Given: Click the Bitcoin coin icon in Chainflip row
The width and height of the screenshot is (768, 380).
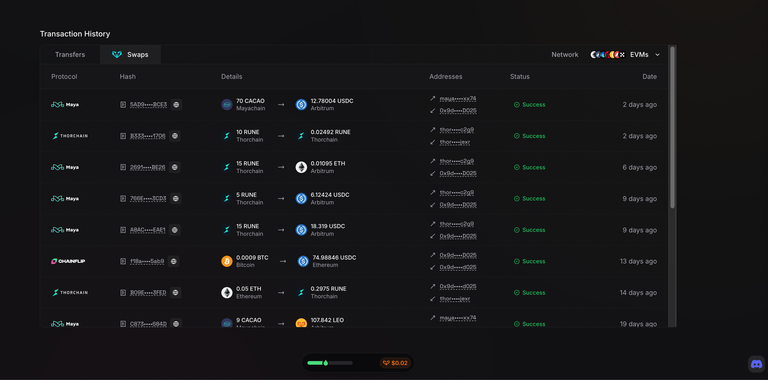Looking at the screenshot, I should [227, 261].
